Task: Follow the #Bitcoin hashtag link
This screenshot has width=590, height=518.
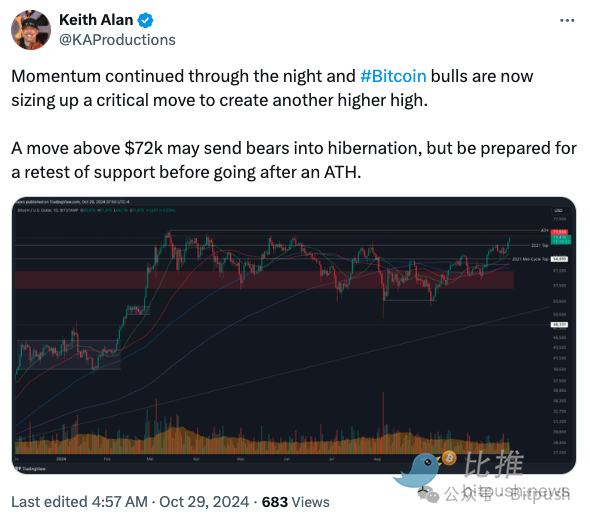Action: click(x=393, y=76)
